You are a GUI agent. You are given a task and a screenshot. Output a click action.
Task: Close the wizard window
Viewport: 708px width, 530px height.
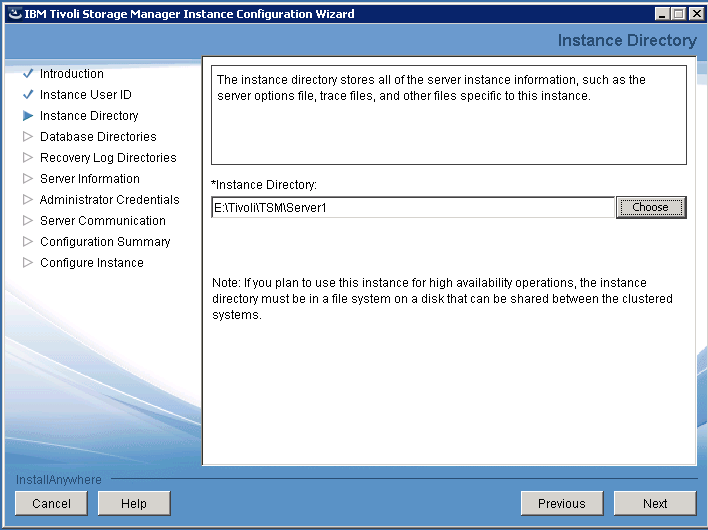(x=696, y=14)
